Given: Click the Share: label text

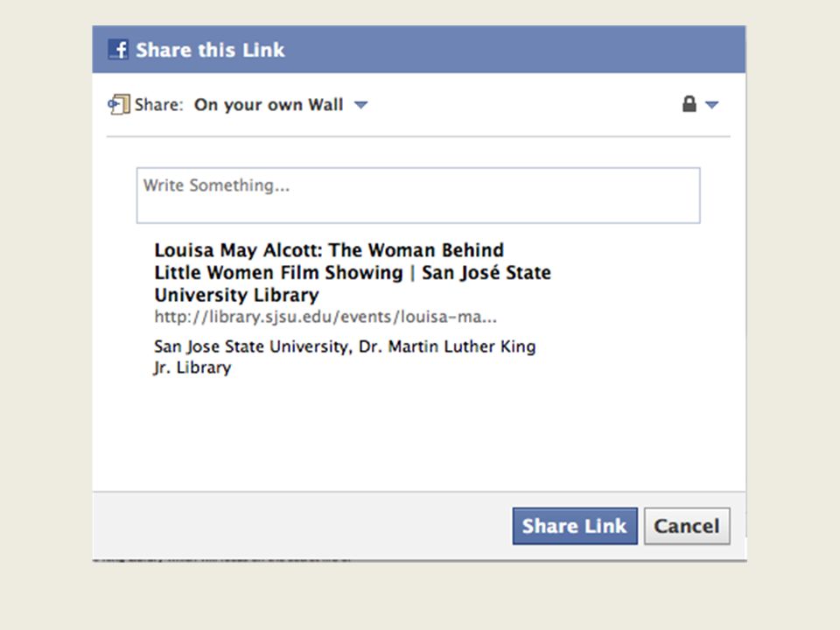Looking at the screenshot, I should 158,104.
